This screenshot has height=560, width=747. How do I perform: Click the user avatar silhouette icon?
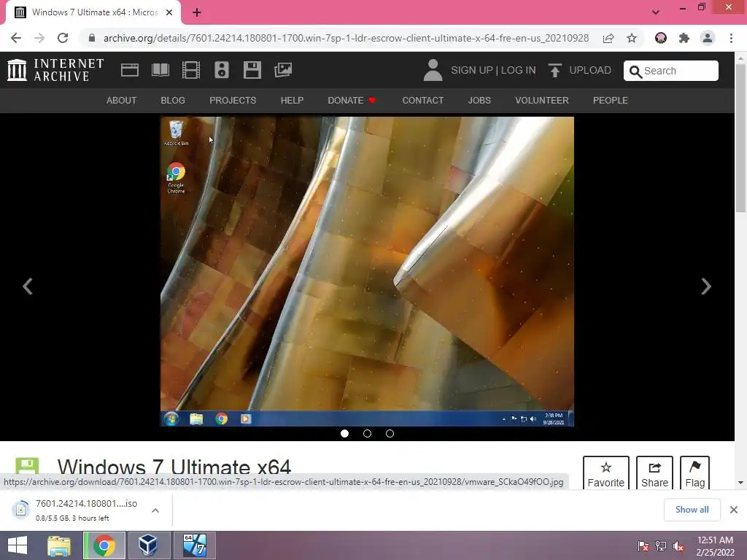433,70
